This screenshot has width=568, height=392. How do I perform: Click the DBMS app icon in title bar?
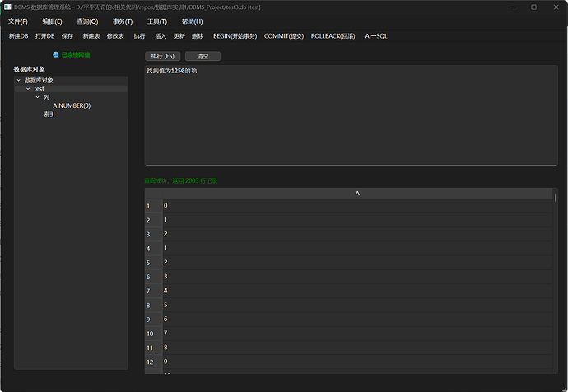(7, 7)
